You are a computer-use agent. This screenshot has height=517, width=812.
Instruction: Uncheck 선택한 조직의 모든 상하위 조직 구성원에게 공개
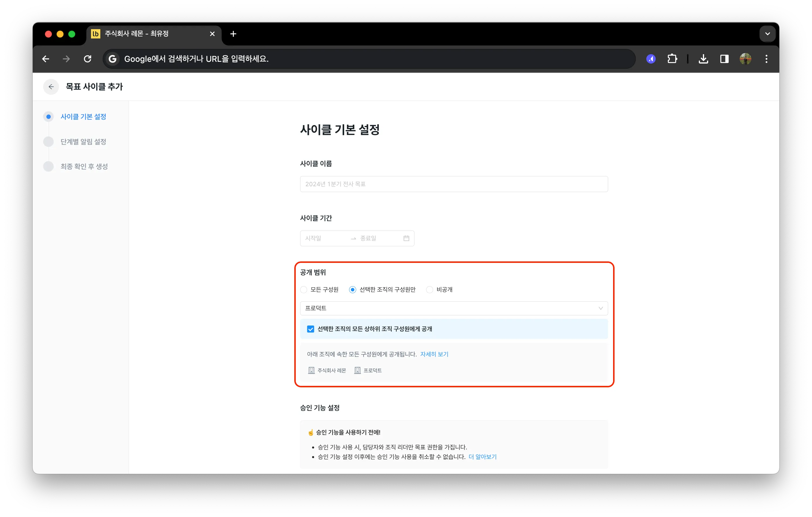click(311, 329)
